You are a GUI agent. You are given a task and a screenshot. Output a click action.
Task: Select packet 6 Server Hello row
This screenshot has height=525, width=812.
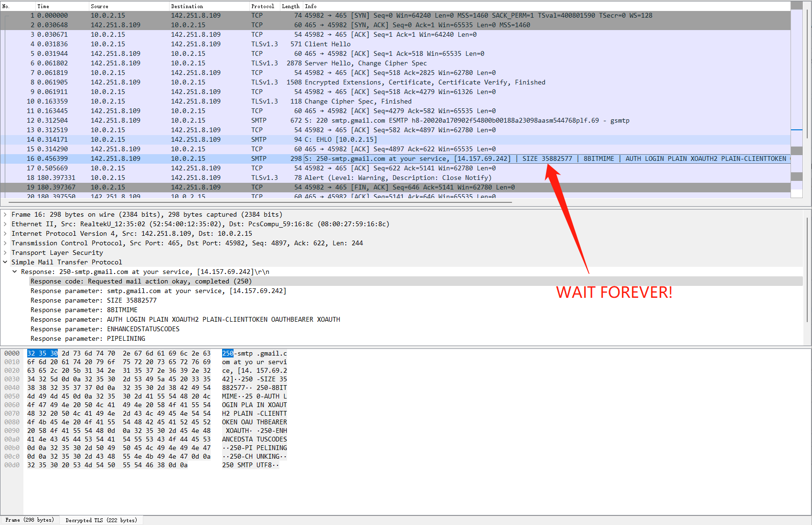(395, 63)
